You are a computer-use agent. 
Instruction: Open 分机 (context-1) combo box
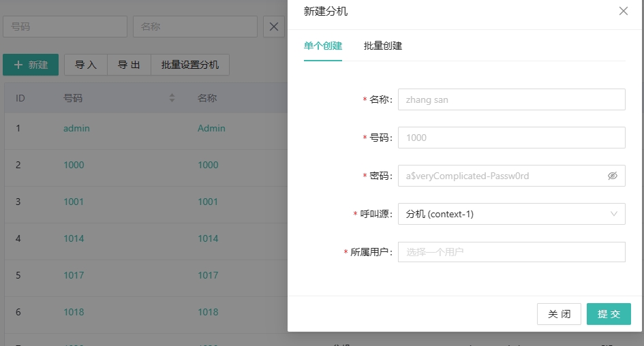click(x=511, y=214)
